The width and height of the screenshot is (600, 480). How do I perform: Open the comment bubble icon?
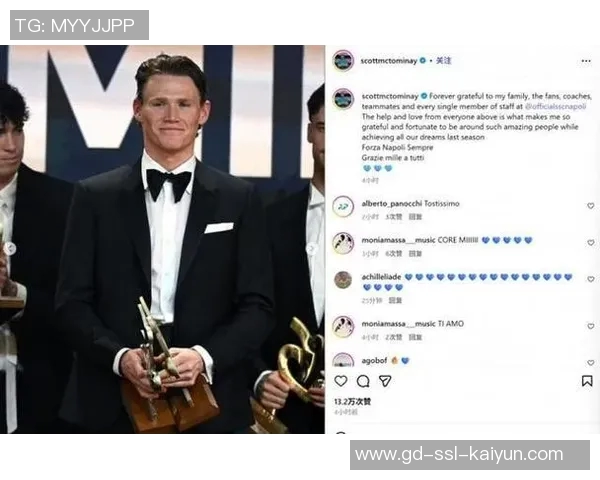pos(363,381)
